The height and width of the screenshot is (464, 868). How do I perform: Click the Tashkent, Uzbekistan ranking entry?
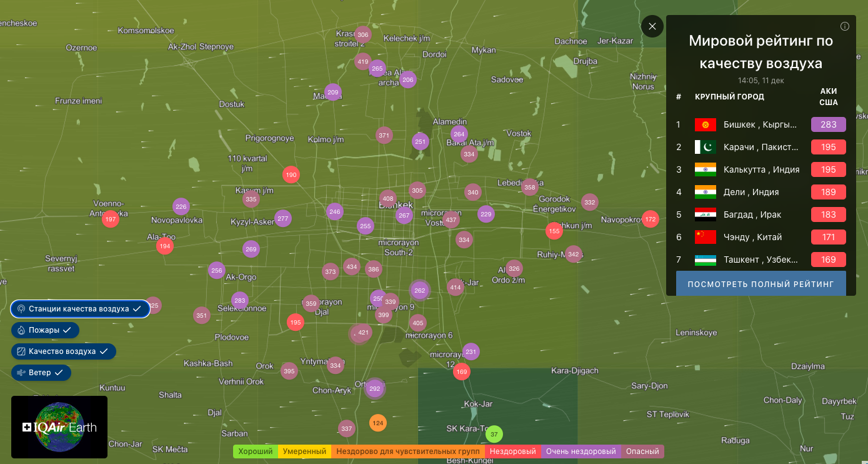(760, 260)
